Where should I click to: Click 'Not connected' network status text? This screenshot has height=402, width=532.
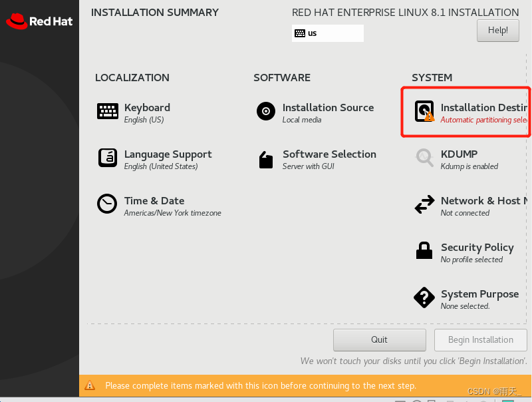[465, 213]
